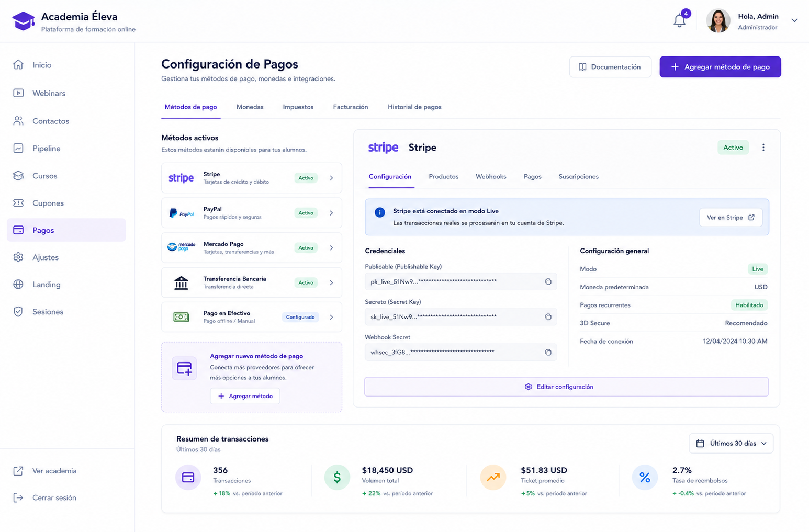809x532 pixels.
Task: Switch to the Monedas tab
Action: (x=250, y=107)
